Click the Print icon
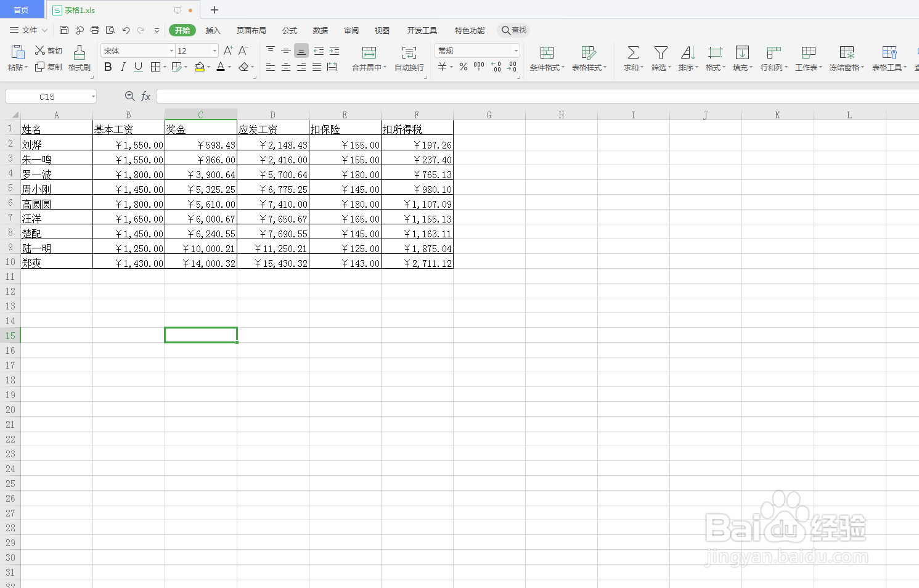 (95, 30)
